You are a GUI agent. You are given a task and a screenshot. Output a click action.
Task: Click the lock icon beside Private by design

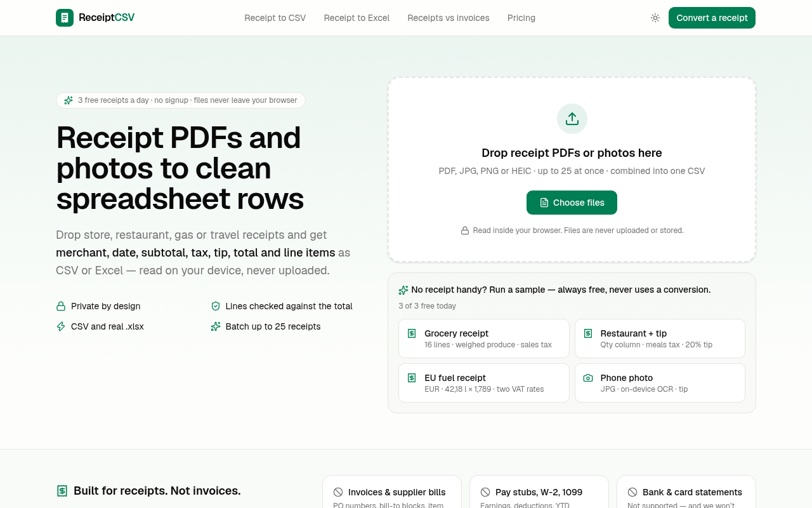(x=61, y=306)
